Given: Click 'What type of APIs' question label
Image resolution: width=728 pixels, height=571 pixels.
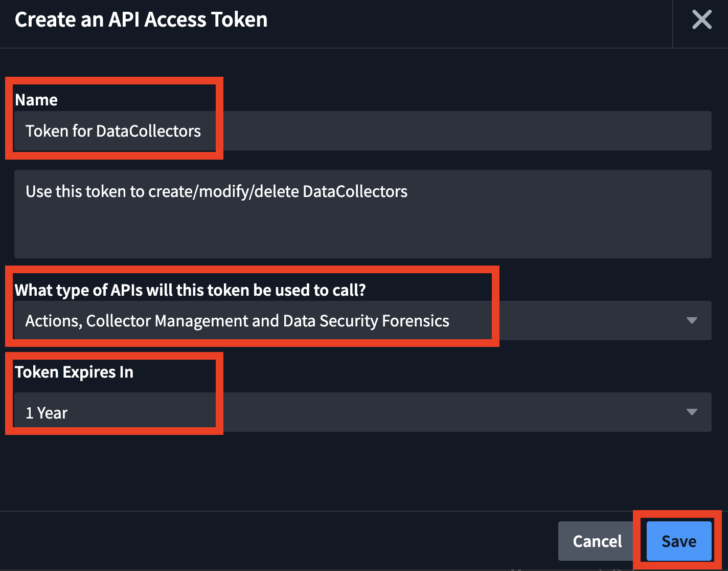Looking at the screenshot, I should point(190,290).
